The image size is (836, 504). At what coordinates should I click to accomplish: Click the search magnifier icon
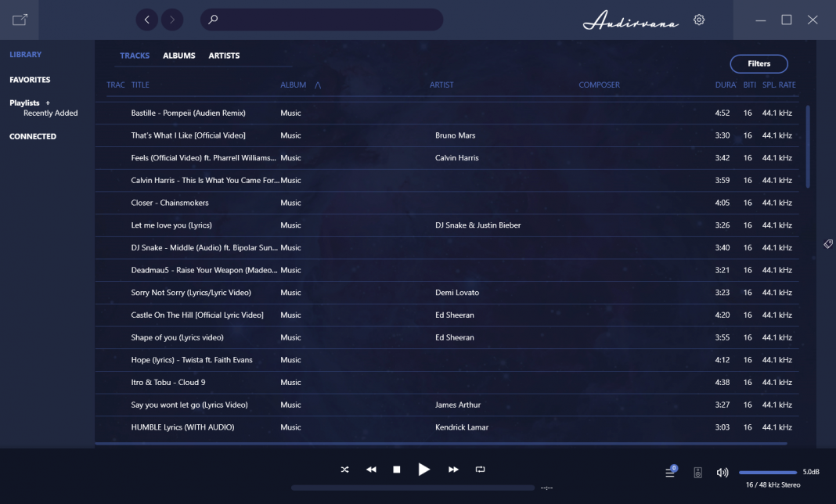(213, 20)
